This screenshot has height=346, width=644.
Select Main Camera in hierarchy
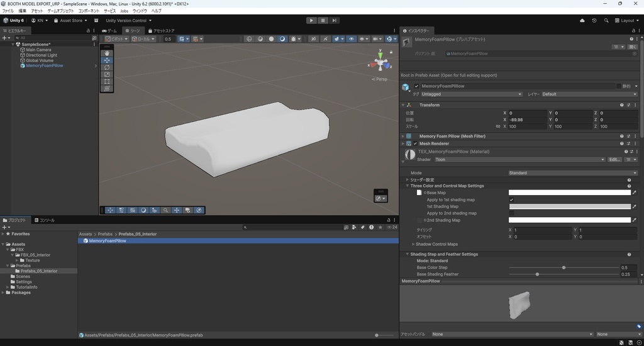pyautogui.click(x=38, y=50)
